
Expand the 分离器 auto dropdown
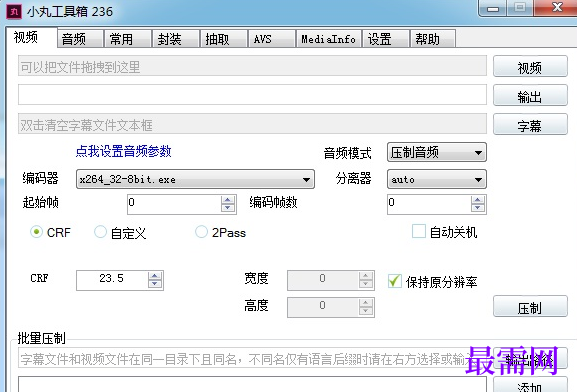437,179
